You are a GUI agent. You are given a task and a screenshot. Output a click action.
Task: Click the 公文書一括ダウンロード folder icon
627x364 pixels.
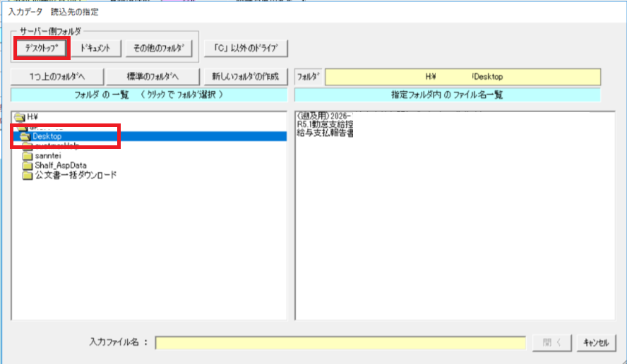point(28,175)
